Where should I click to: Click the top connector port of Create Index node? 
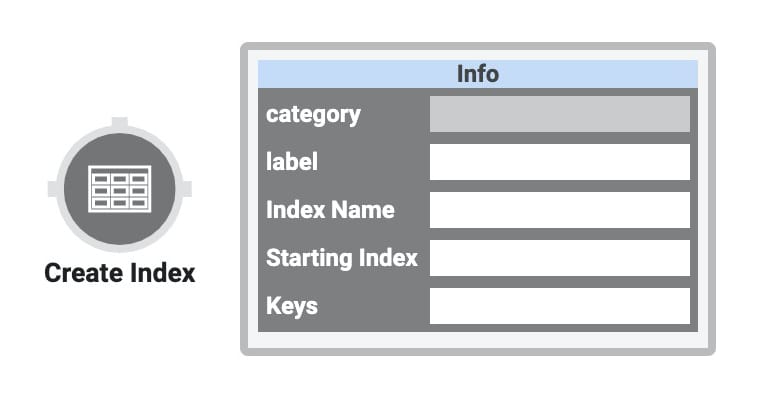[x=119, y=122]
